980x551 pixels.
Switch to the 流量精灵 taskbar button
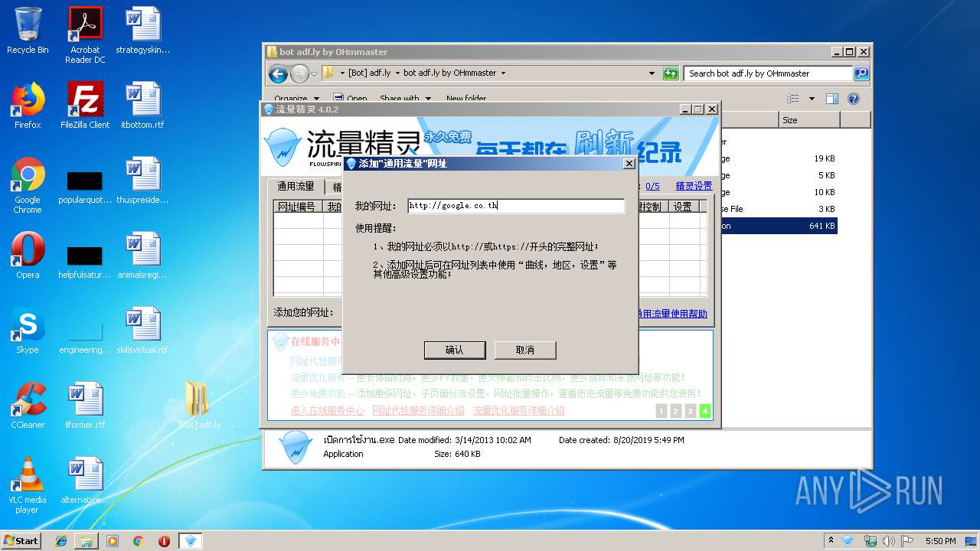[x=191, y=541]
